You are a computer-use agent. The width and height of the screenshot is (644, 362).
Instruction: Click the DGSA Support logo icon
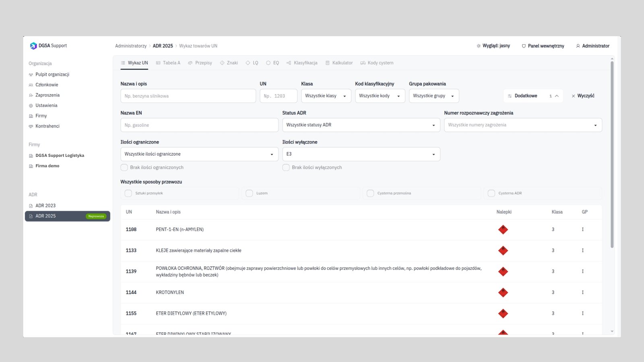pyautogui.click(x=33, y=46)
